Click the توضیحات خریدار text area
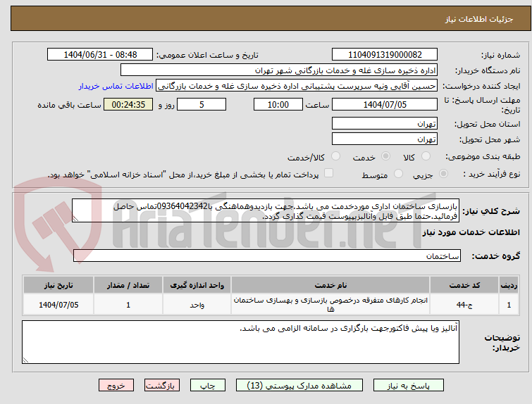 click(x=240, y=342)
